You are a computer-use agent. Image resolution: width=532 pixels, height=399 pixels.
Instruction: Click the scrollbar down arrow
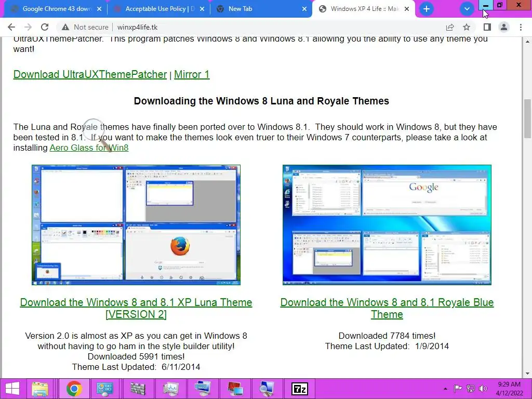tap(527, 374)
